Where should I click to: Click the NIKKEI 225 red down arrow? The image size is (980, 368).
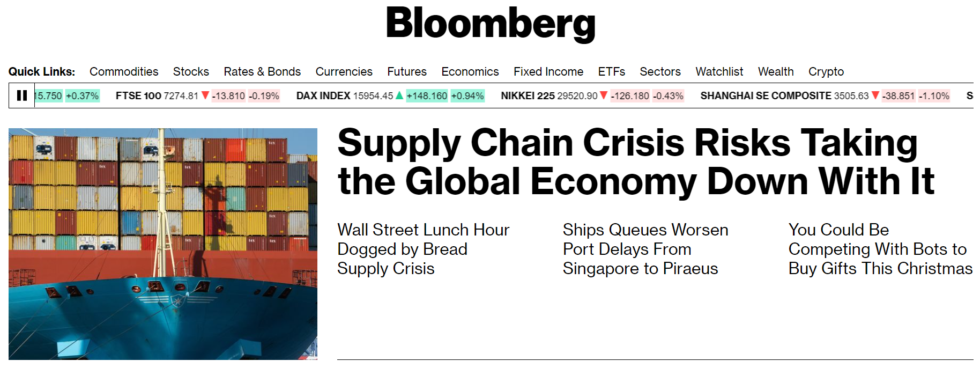[604, 95]
